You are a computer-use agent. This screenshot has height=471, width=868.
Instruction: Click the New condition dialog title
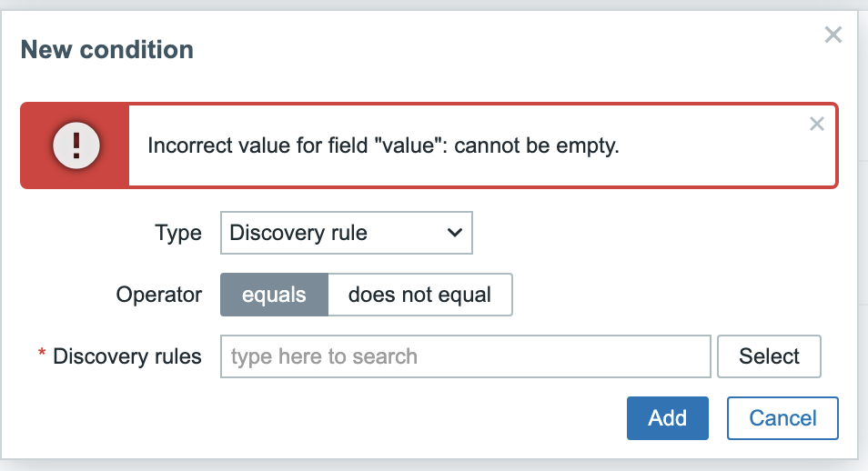(106, 49)
